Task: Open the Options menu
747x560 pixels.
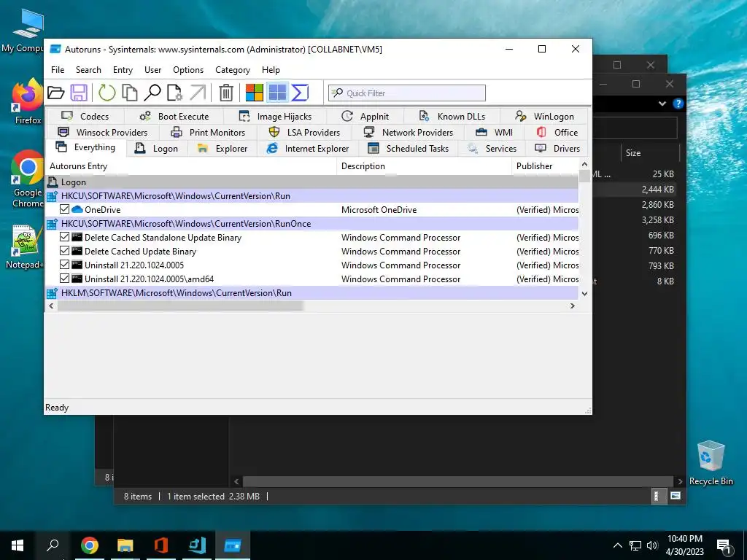Action: [188, 70]
